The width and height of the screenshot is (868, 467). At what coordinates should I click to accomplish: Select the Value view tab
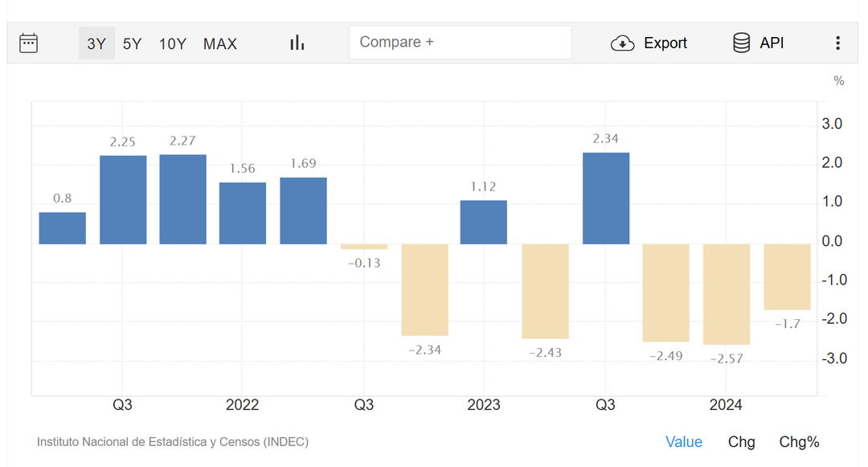click(683, 442)
